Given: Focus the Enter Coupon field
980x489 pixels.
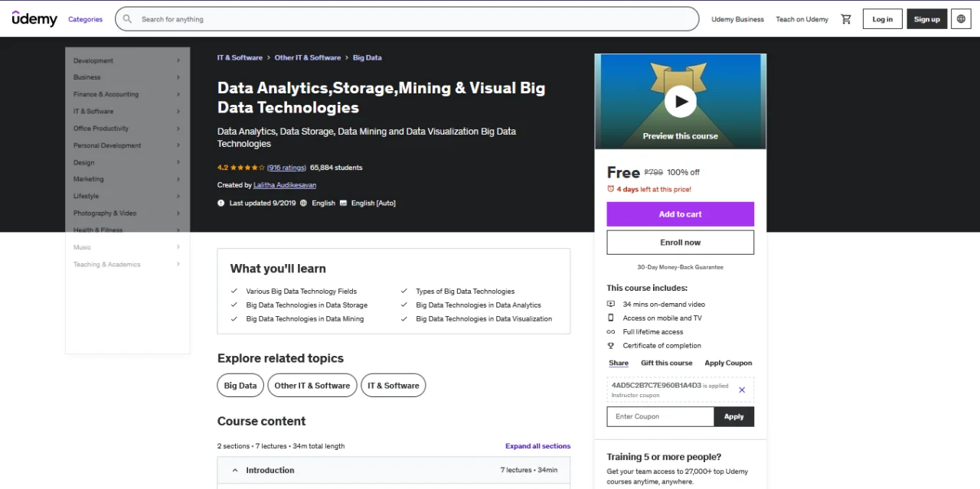Looking at the screenshot, I should point(661,416).
